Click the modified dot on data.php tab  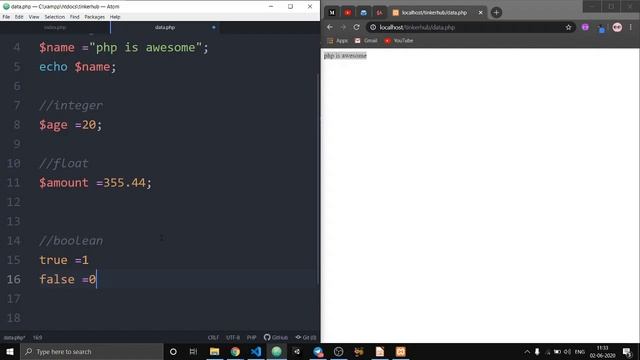(213, 27)
